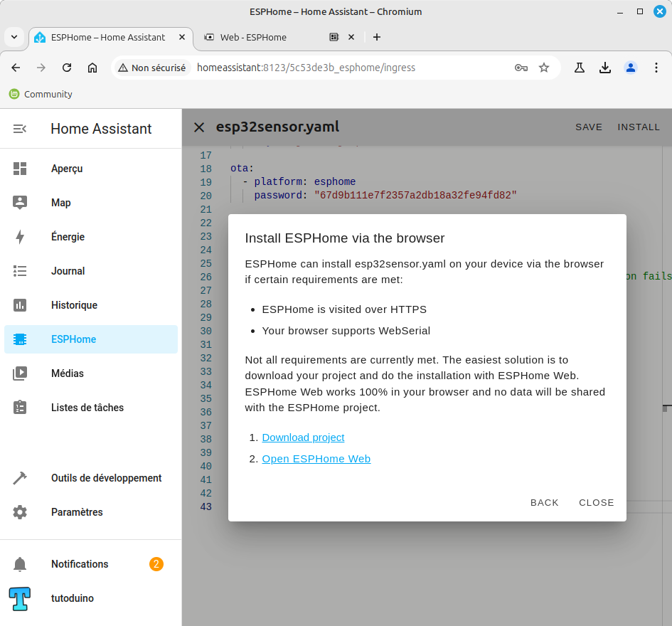Image resolution: width=672 pixels, height=626 pixels.
Task: Select the ESPHome chip icon
Action: point(20,339)
